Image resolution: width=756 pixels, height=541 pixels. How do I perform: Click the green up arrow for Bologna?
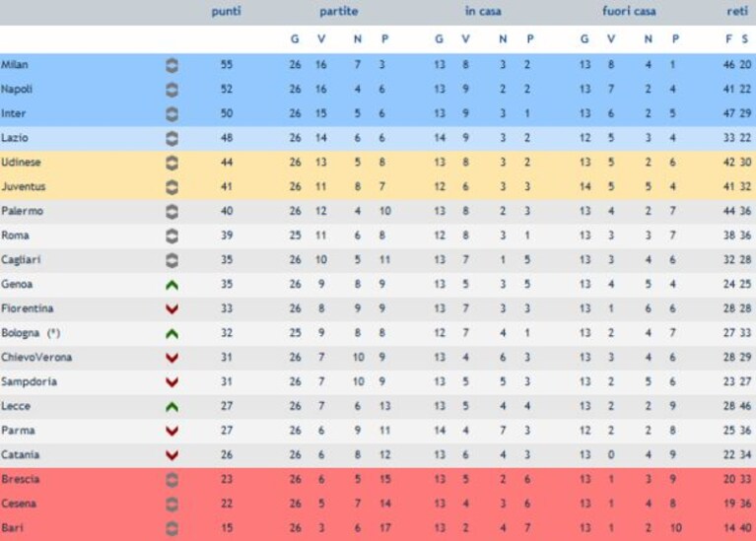[172, 334]
